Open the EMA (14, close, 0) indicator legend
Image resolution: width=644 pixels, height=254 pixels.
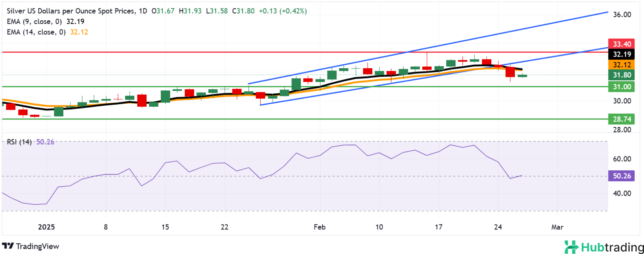point(36,32)
